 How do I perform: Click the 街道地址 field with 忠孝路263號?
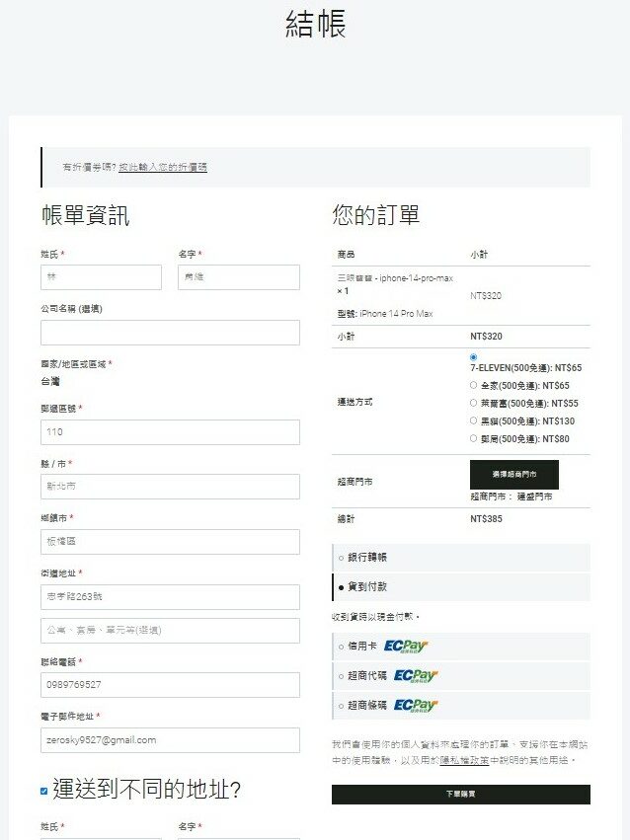point(170,597)
